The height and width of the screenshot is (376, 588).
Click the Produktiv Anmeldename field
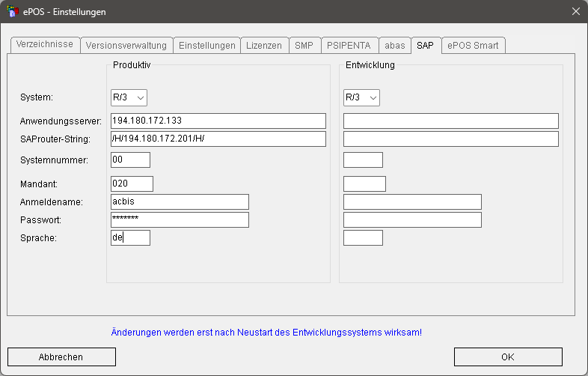[x=180, y=202]
